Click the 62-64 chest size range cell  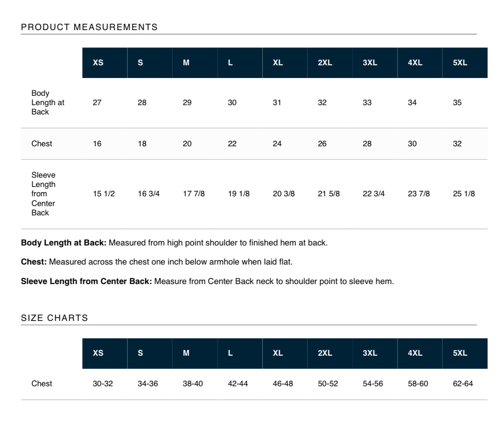point(463,384)
